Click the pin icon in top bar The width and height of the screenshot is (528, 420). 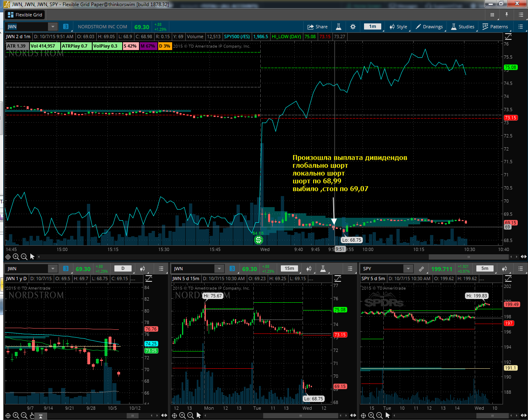pyautogui.click(x=507, y=15)
